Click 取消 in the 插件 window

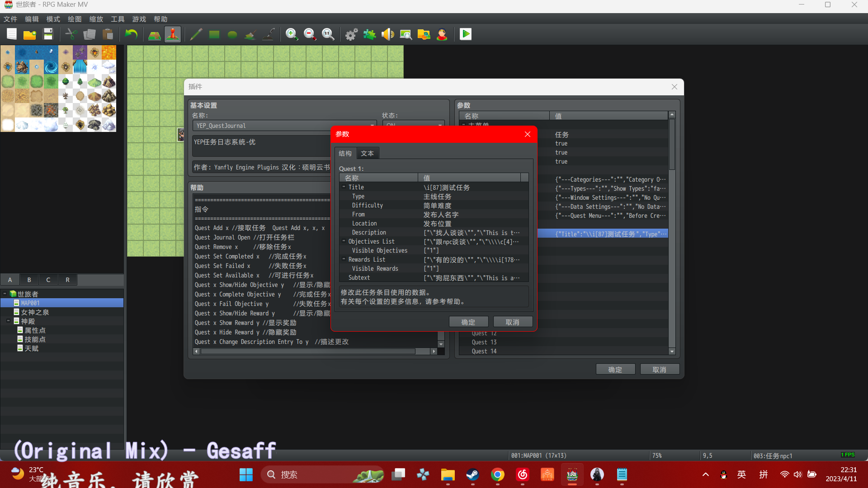coord(660,369)
